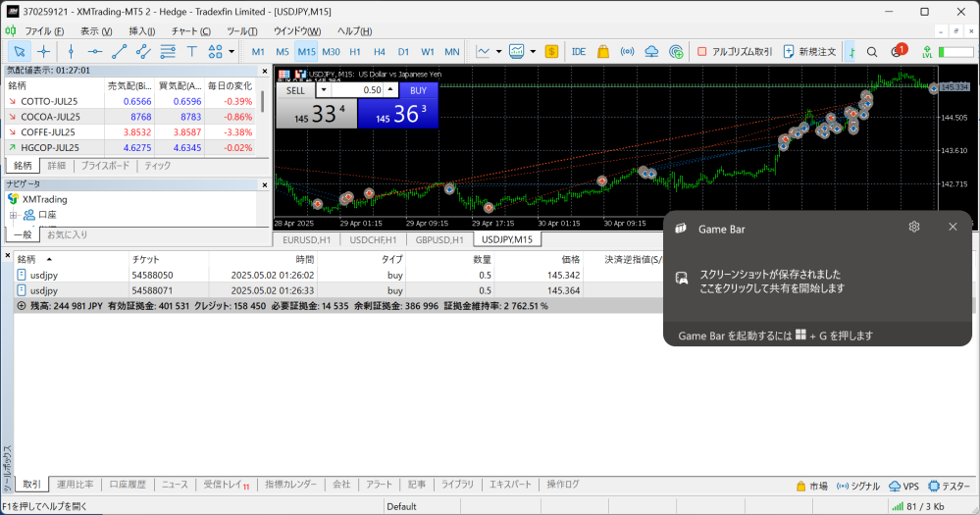Select XMTrading in navigator tree
Image resolution: width=980 pixels, height=515 pixels.
pyautogui.click(x=44, y=199)
